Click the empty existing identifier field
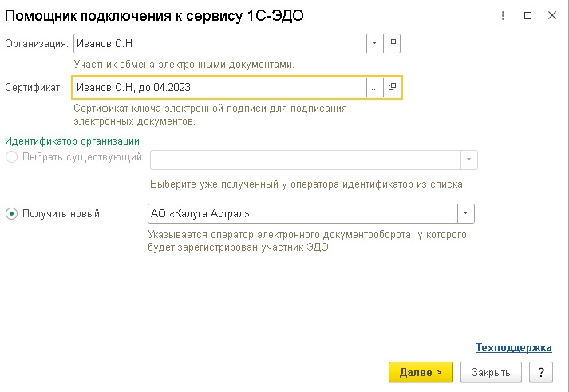The height and width of the screenshot is (392, 569). 306,160
